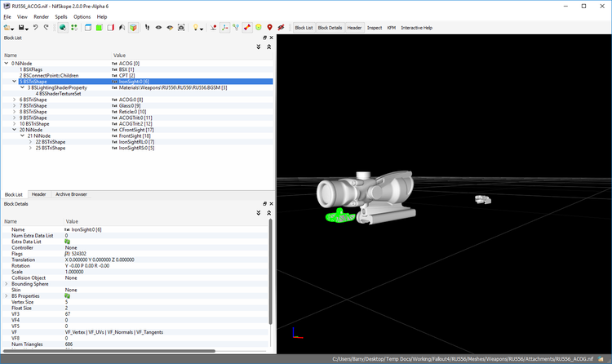Select the blue-topped cube view icon

88,28
